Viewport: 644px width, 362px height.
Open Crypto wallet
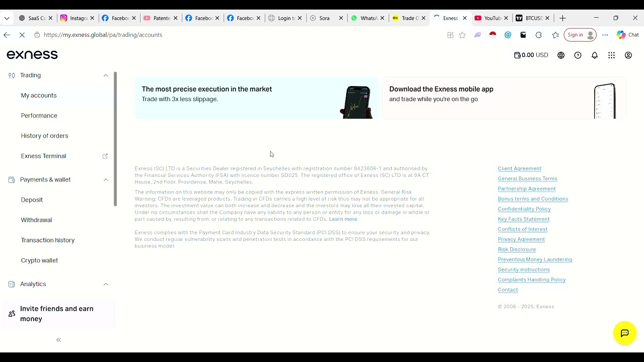coord(39,260)
